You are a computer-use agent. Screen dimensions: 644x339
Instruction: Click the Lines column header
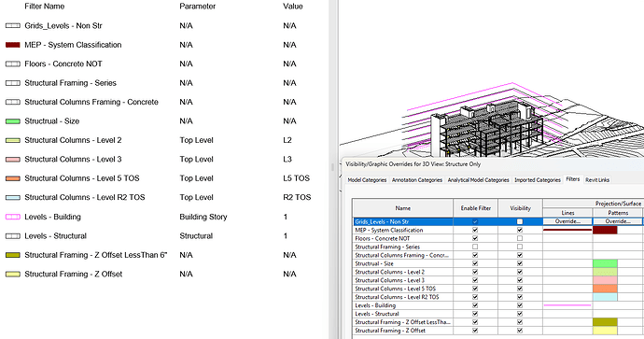[x=567, y=213]
